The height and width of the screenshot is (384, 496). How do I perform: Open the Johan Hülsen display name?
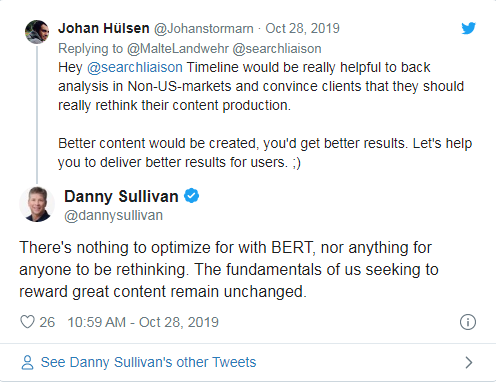[x=104, y=28]
